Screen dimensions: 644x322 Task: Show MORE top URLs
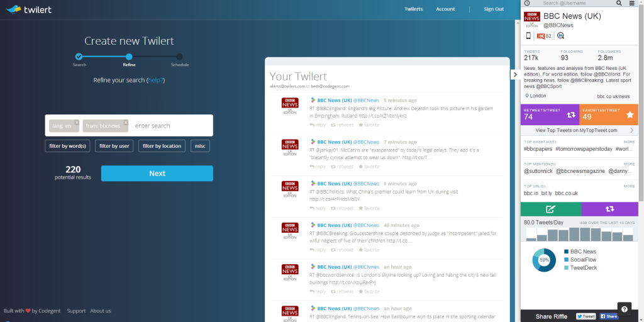[x=629, y=186]
